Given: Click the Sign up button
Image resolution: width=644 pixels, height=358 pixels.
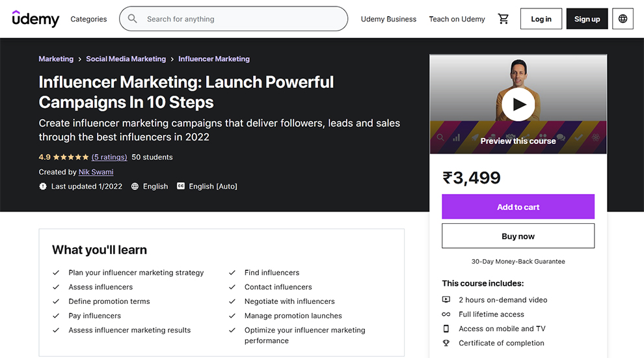Looking at the screenshot, I should pyautogui.click(x=587, y=19).
